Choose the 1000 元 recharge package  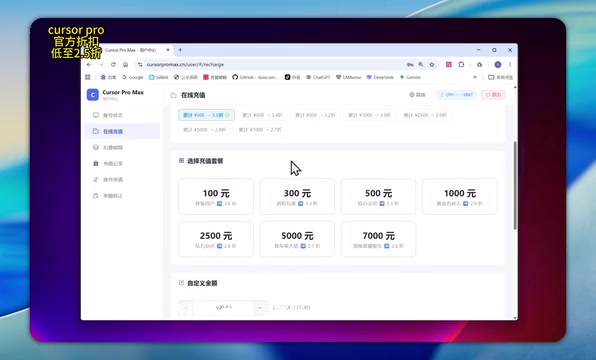point(460,197)
